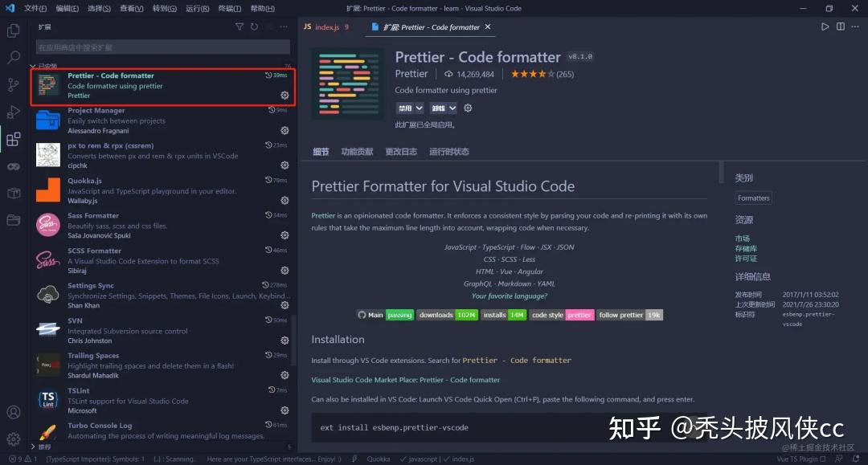The image size is (868, 465).
Task: Switch to the index.js editor tab
Action: point(328,27)
